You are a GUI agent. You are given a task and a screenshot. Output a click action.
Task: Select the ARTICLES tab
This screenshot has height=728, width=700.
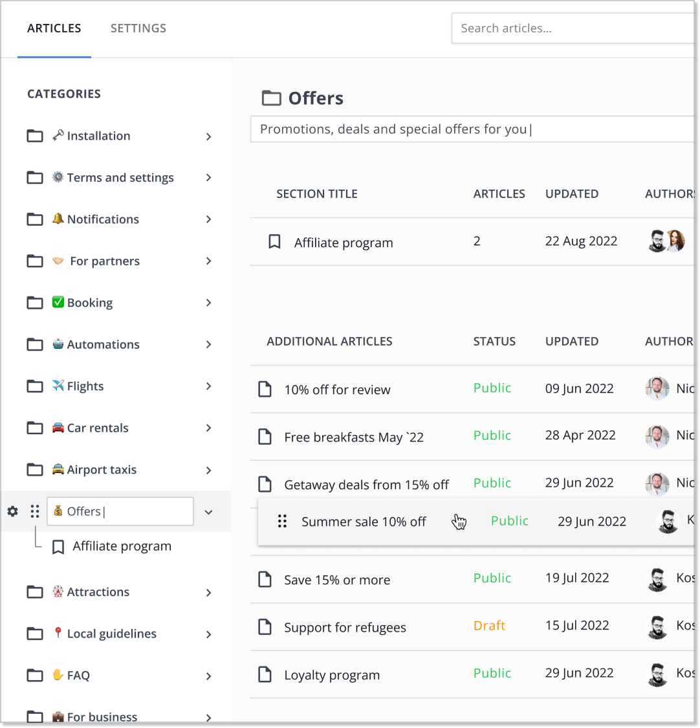[x=54, y=28]
